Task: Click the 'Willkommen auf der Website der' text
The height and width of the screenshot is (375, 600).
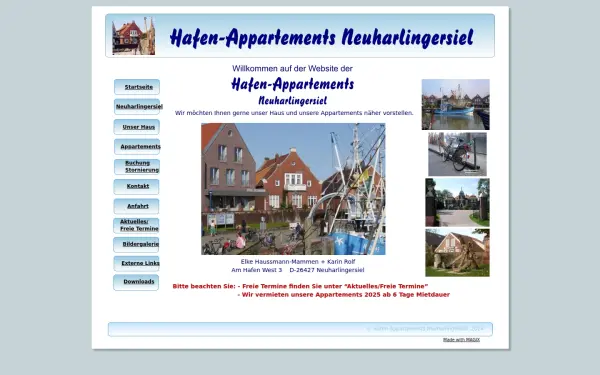Action: pyautogui.click(x=292, y=68)
